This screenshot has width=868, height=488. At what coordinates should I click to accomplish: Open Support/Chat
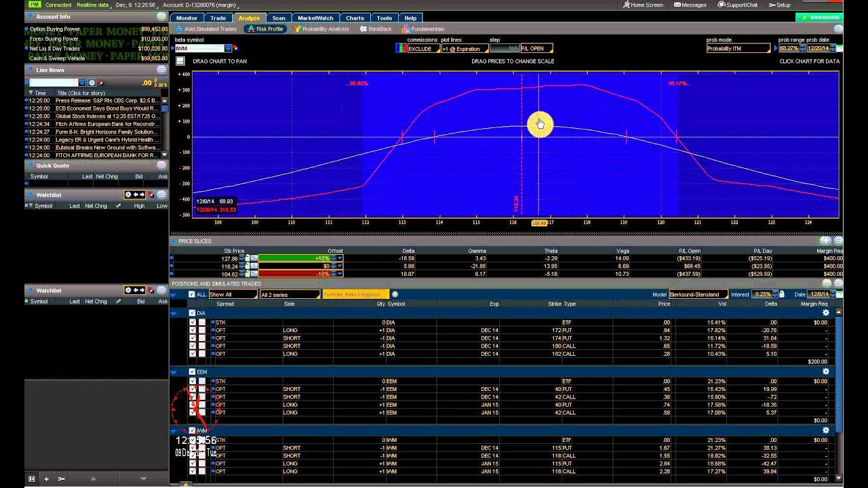(738, 5)
